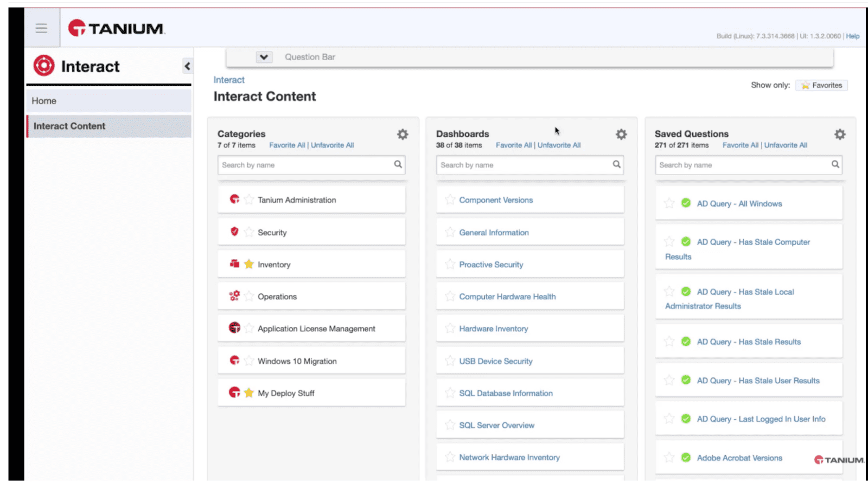This screenshot has width=868, height=488.
Task: Click the search icon in Dashboards search box
Action: point(616,164)
